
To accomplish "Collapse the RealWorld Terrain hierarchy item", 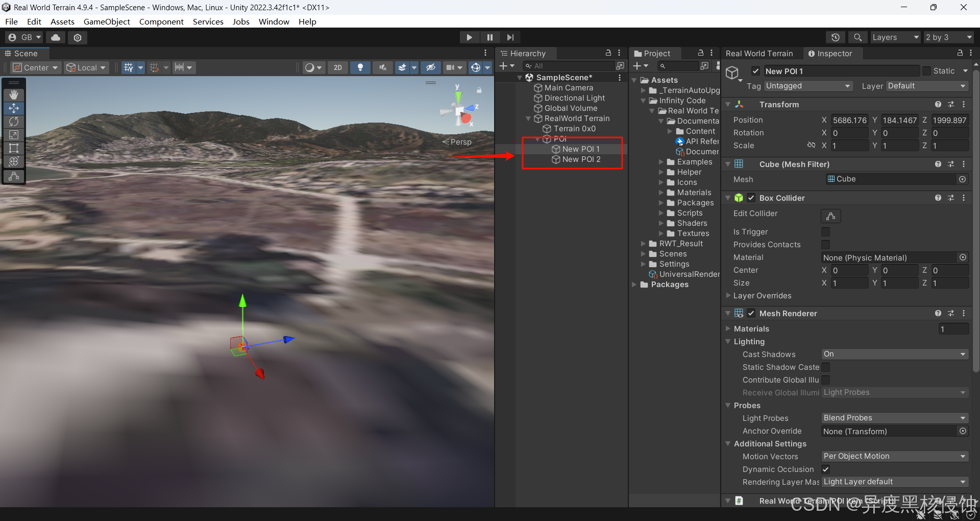I will pos(529,119).
